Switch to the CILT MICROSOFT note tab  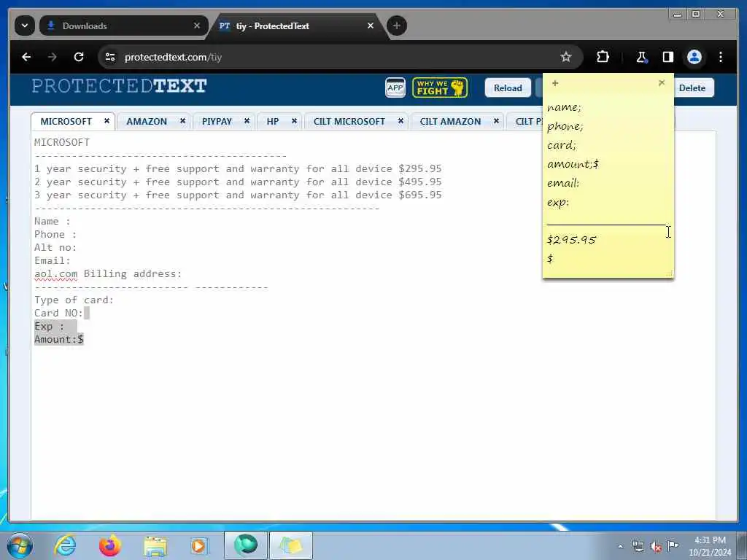pyautogui.click(x=349, y=122)
